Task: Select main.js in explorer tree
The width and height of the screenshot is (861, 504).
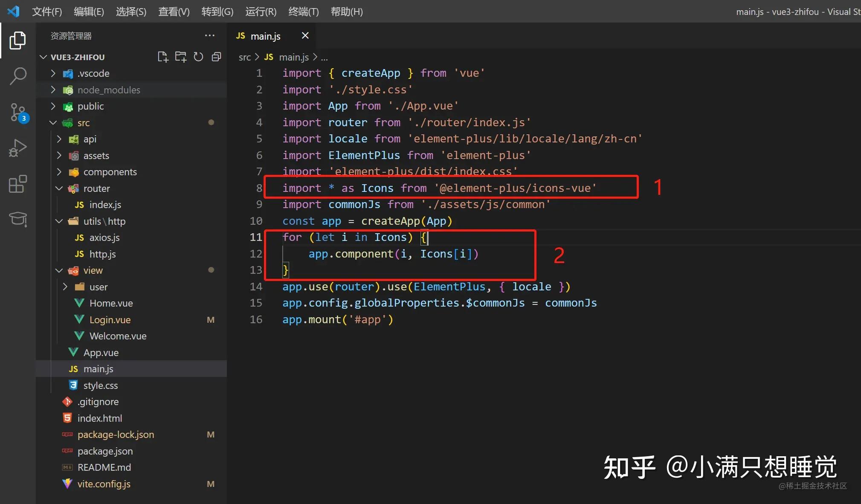Action: [131, 369]
